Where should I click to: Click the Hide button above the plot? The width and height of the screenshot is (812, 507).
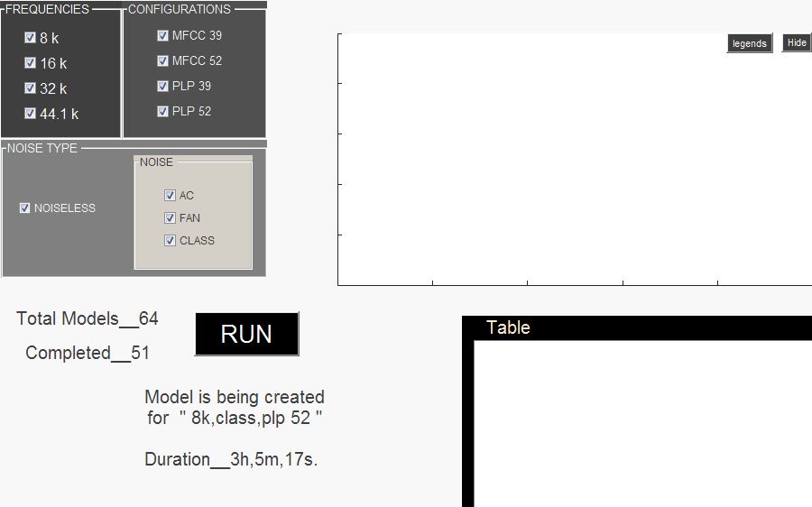[x=796, y=42]
